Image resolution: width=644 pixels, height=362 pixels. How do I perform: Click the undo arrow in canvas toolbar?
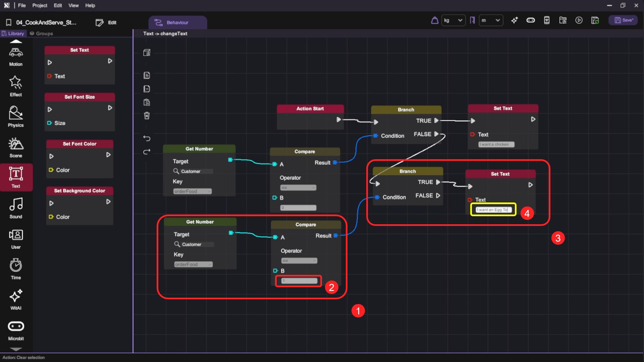point(147,138)
